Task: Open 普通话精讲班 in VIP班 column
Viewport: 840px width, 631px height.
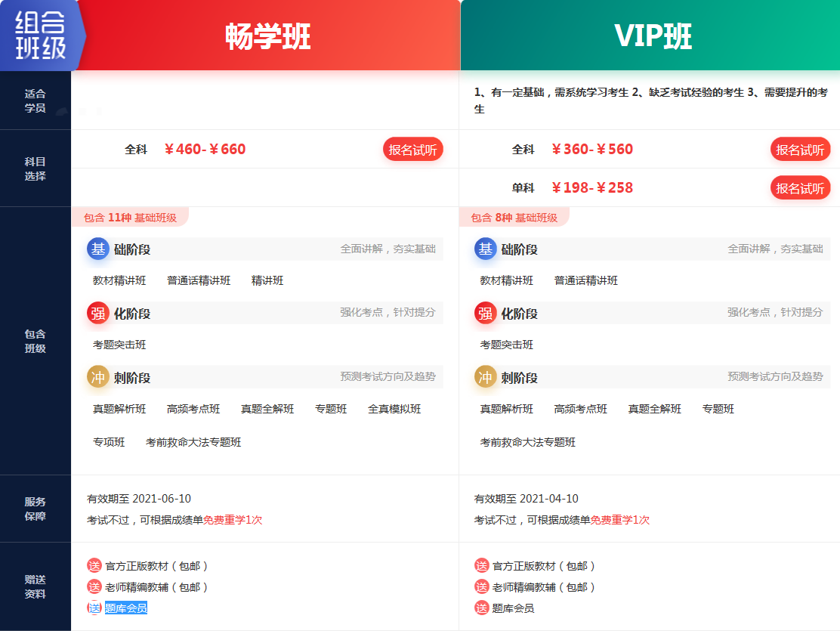Action: point(586,280)
